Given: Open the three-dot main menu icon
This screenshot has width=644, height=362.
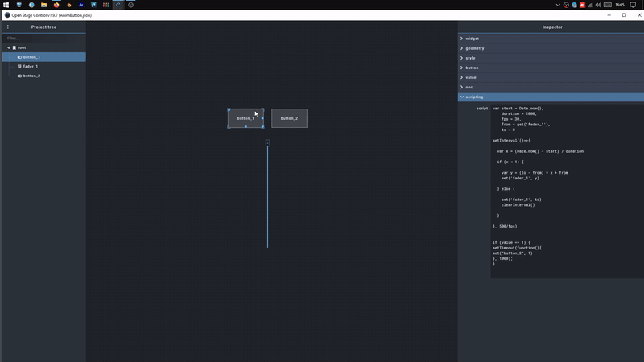Looking at the screenshot, I should pos(8,27).
